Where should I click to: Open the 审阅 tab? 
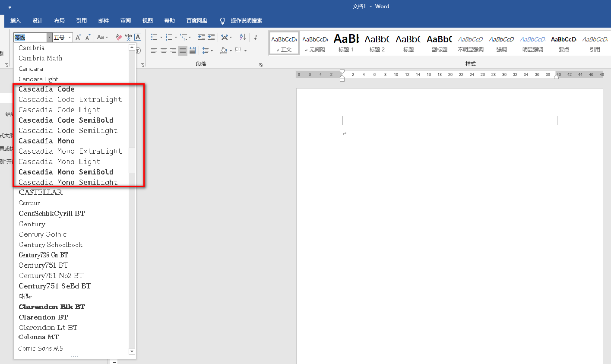[126, 21]
